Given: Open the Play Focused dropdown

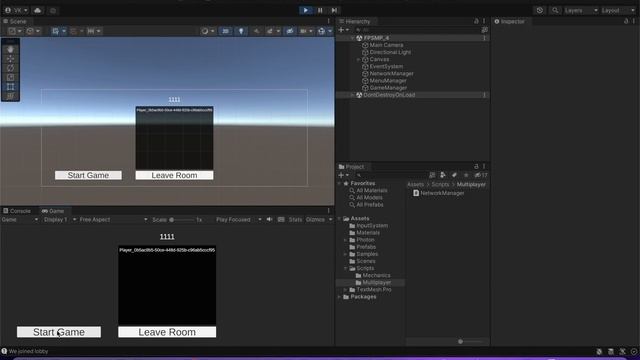Looking at the screenshot, I should [x=239, y=220].
